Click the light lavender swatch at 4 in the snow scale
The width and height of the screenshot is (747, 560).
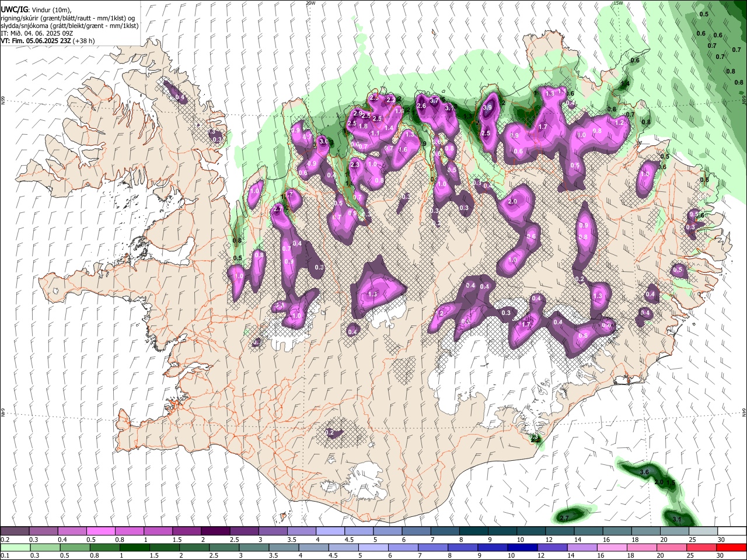point(330,531)
